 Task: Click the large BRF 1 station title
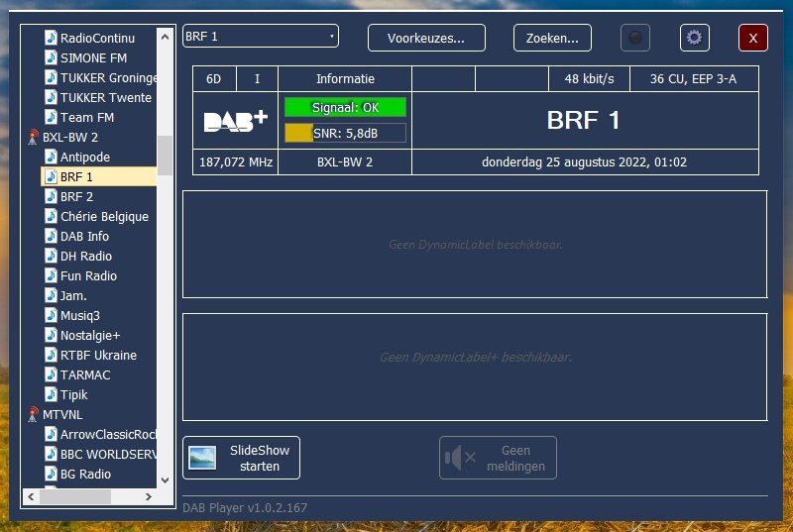tap(583, 120)
